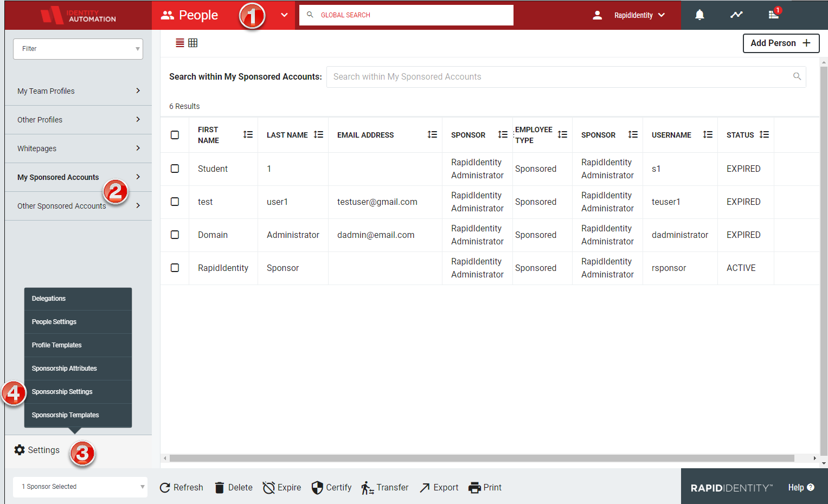This screenshot has width=828, height=504.
Task: Sort by Last Name column
Action: pyautogui.click(x=318, y=134)
